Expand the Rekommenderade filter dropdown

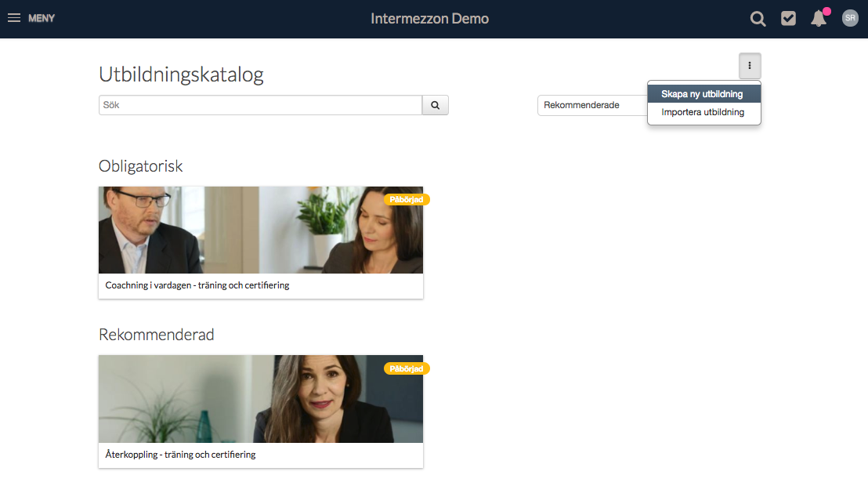point(592,105)
